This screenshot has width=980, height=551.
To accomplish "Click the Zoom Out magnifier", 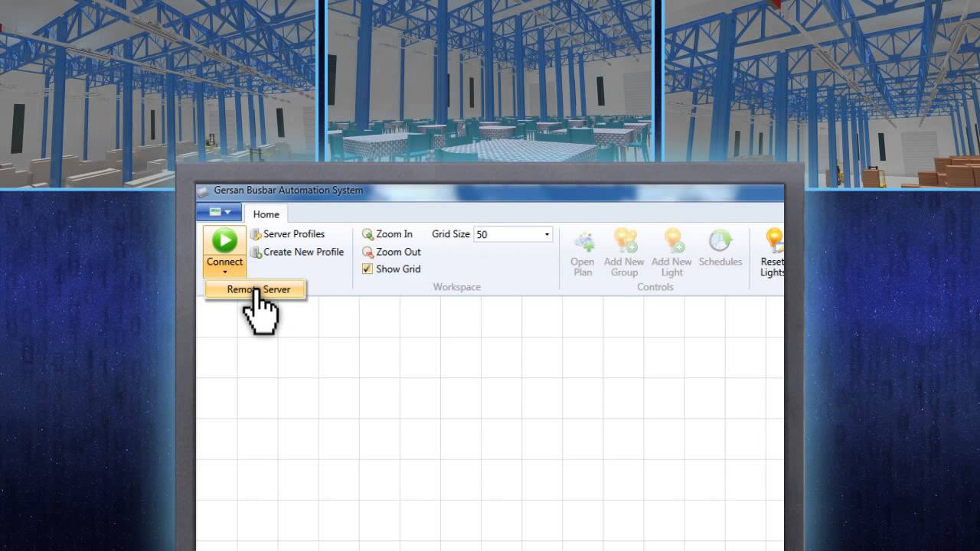I will click(368, 252).
